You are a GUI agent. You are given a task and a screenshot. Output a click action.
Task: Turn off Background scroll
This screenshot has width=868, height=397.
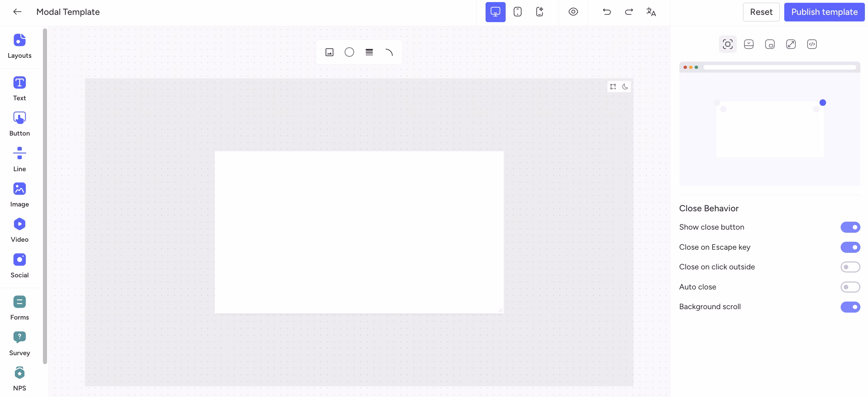[850, 307]
